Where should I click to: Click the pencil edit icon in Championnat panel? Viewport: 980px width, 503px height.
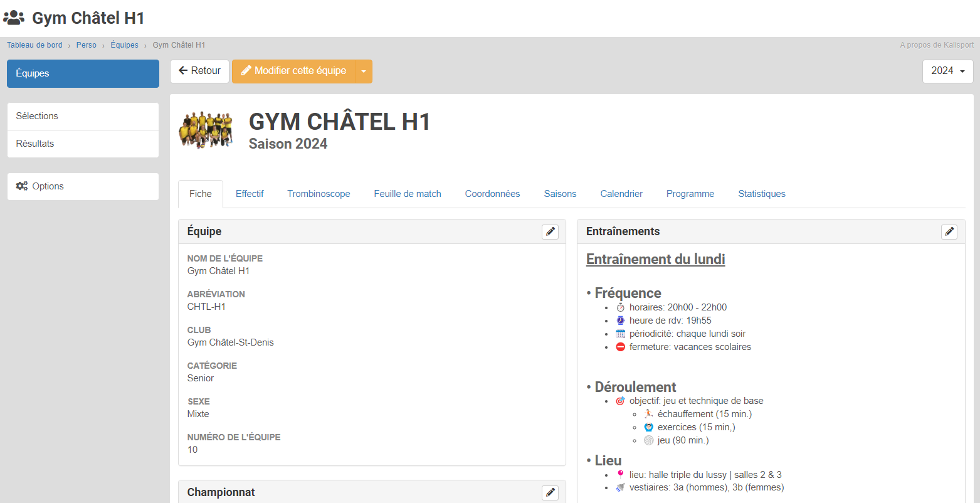coord(550,493)
